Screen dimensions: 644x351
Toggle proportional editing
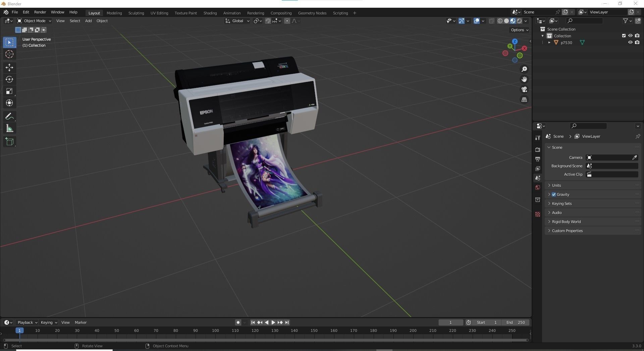pyautogui.click(x=287, y=21)
